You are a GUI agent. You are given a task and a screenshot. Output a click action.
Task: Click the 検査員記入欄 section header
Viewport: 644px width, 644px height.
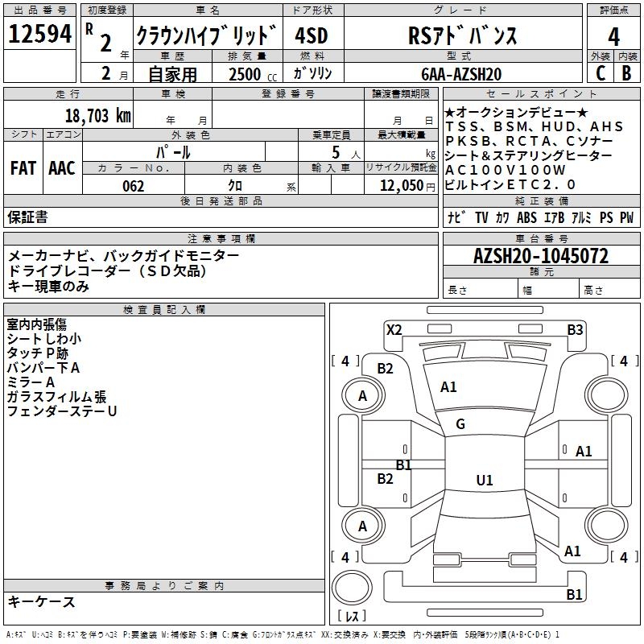coord(164,310)
